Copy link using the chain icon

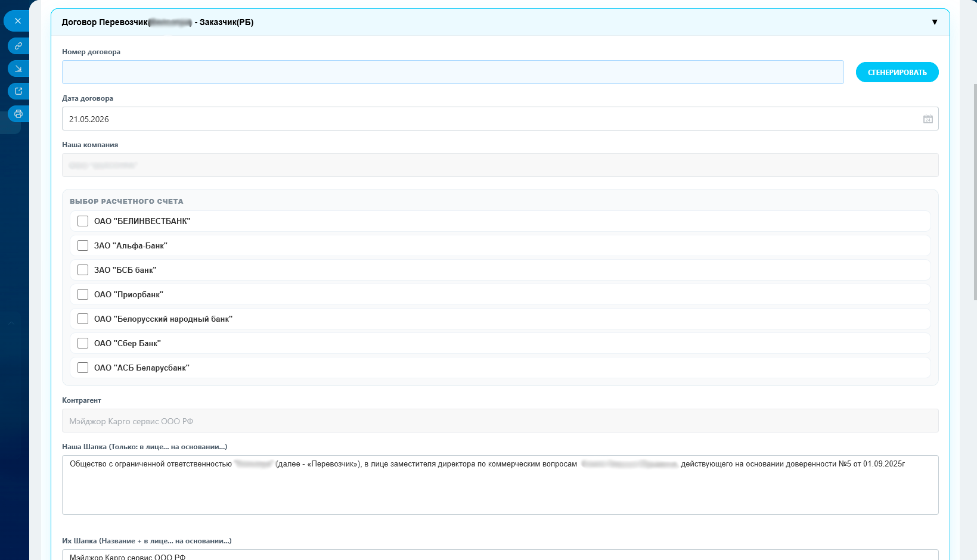pyautogui.click(x=18, y=46)
